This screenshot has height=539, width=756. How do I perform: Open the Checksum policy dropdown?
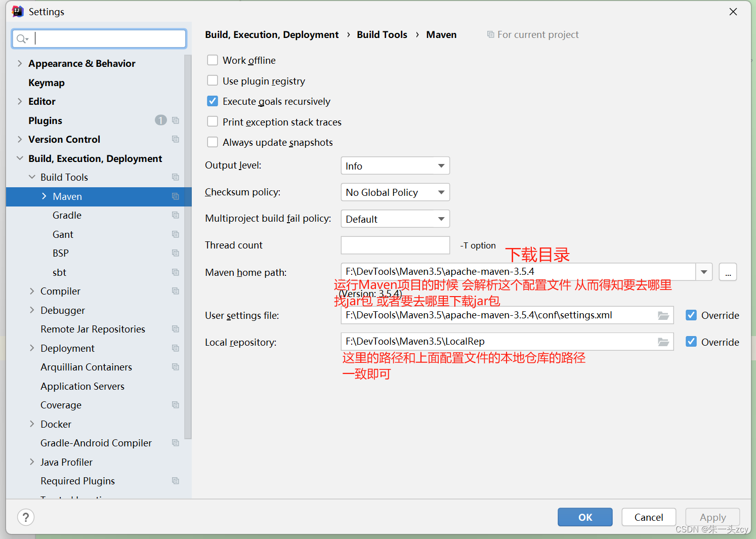395,192
